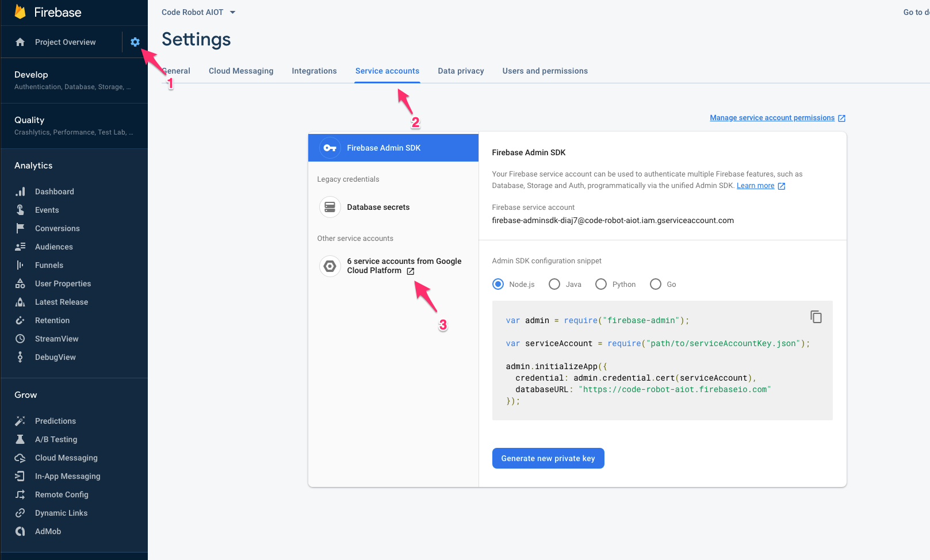Click the Audiences icon

point(20,247)
